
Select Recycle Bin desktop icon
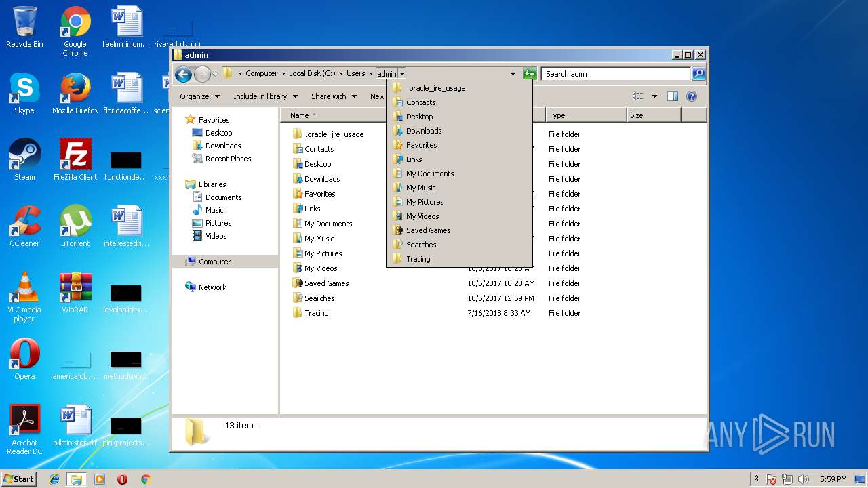coord(24,27)
